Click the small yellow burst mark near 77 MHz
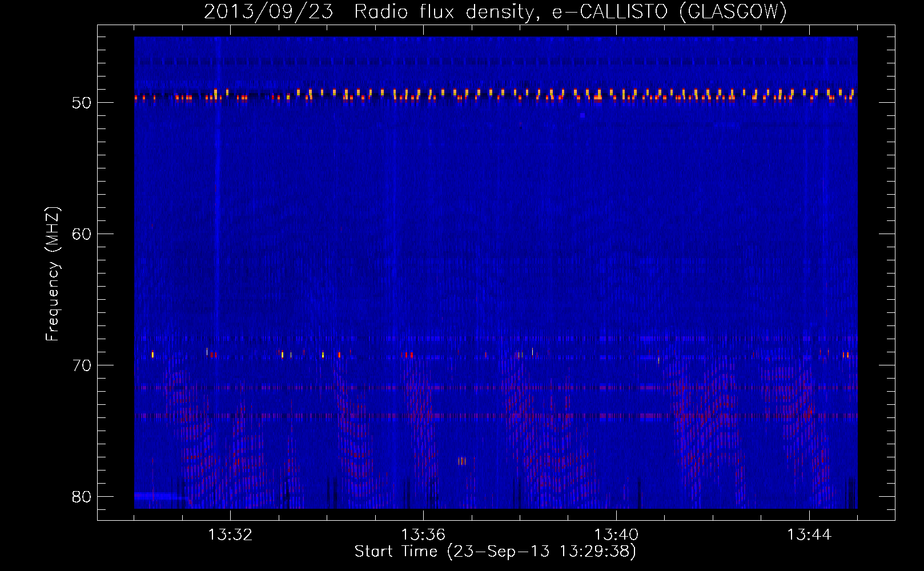 click(x=462, y=461)
